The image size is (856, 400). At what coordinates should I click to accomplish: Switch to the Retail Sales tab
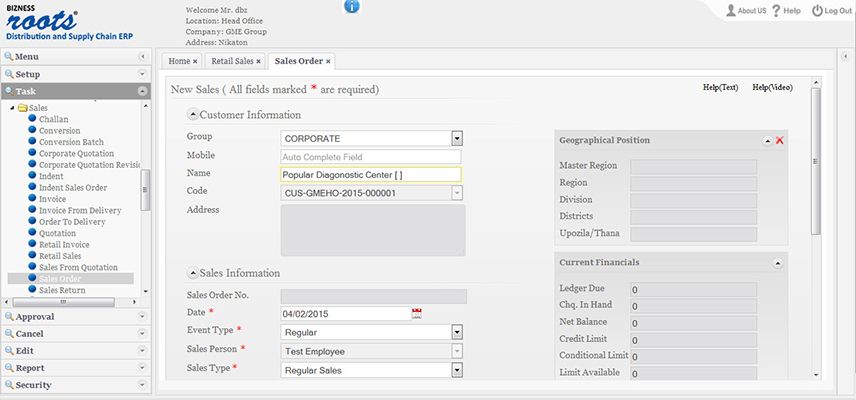click(x=233, y=61)
